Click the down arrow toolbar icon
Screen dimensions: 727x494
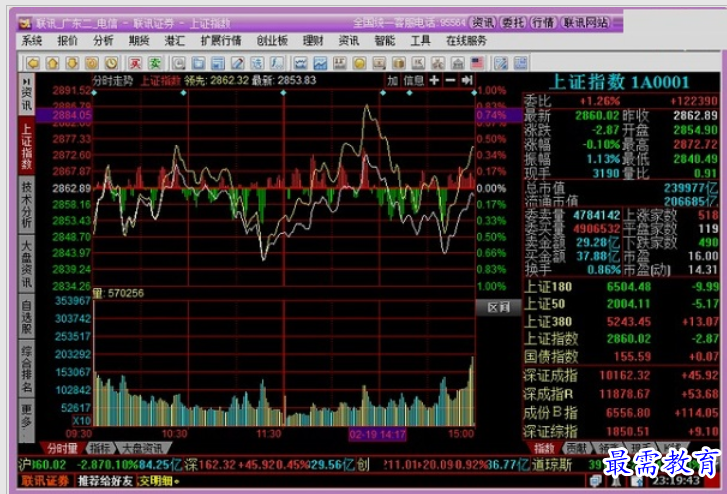click(72, 63)
